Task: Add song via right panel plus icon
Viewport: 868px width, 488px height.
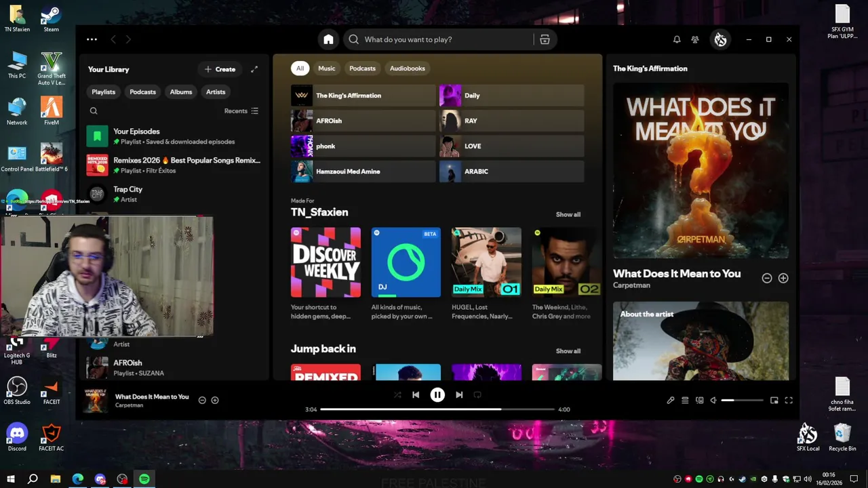Action: (783, 278)
